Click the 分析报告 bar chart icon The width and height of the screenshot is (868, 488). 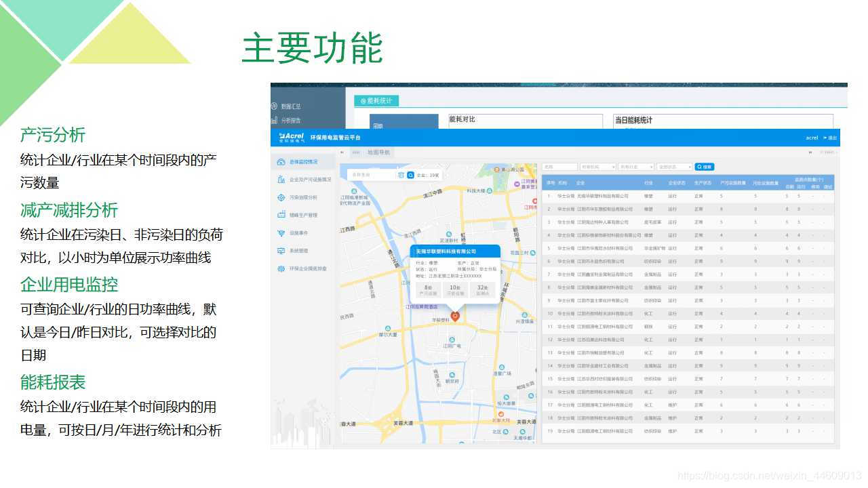[275, 120]
